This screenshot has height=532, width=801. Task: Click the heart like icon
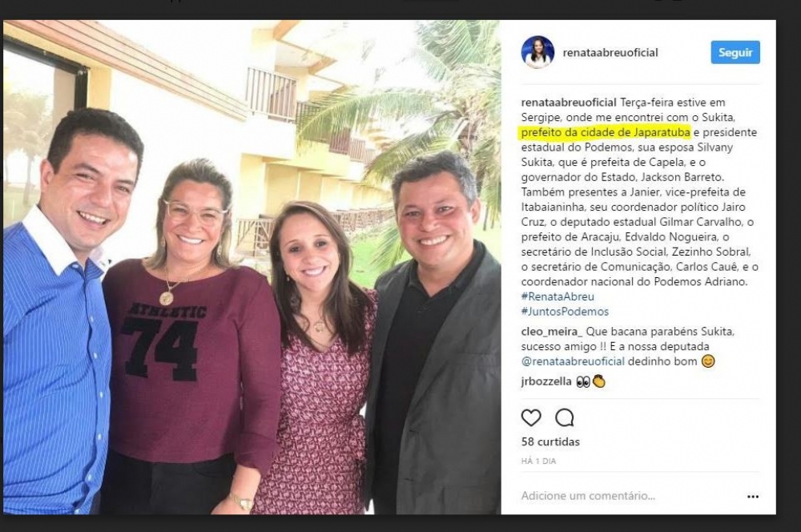coord(531,417)
